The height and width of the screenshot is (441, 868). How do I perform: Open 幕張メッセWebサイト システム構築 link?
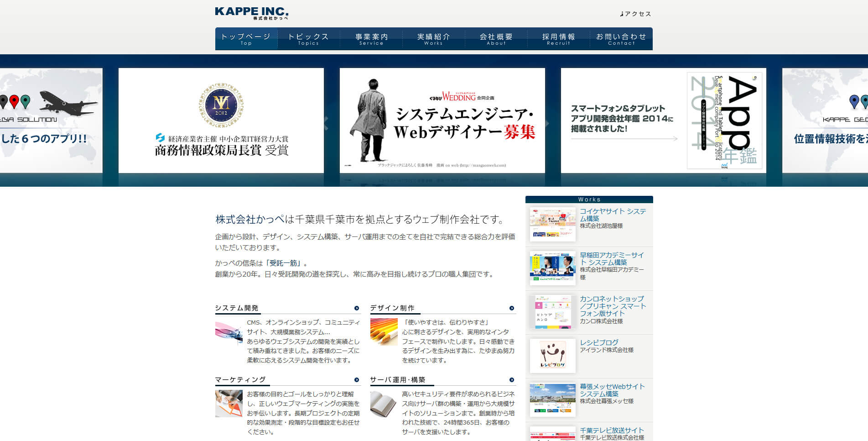(612, 390)
